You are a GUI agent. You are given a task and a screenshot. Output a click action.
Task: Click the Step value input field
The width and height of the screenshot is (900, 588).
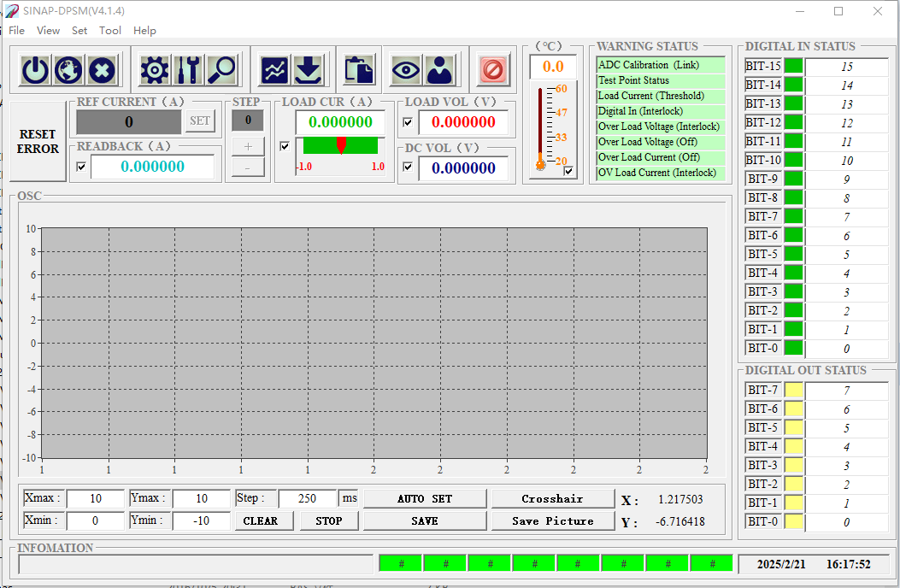308,498
